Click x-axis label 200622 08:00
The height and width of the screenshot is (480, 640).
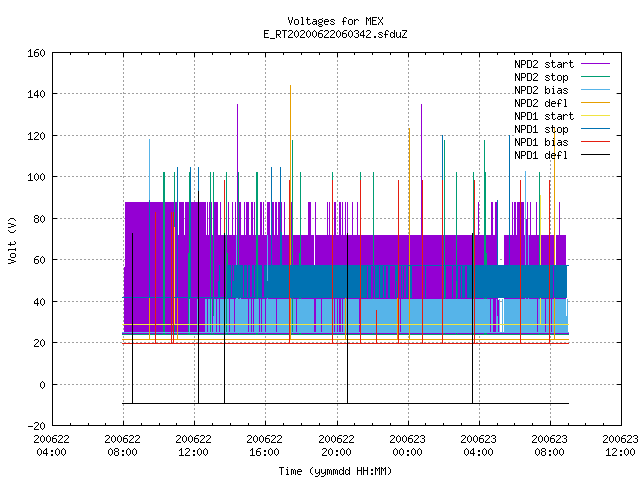(122, 446)
